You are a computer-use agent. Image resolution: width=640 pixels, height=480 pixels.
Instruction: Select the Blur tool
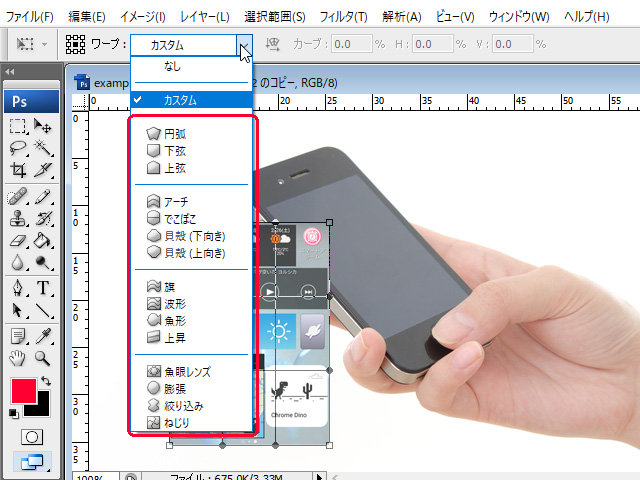[x=18, y=262]
